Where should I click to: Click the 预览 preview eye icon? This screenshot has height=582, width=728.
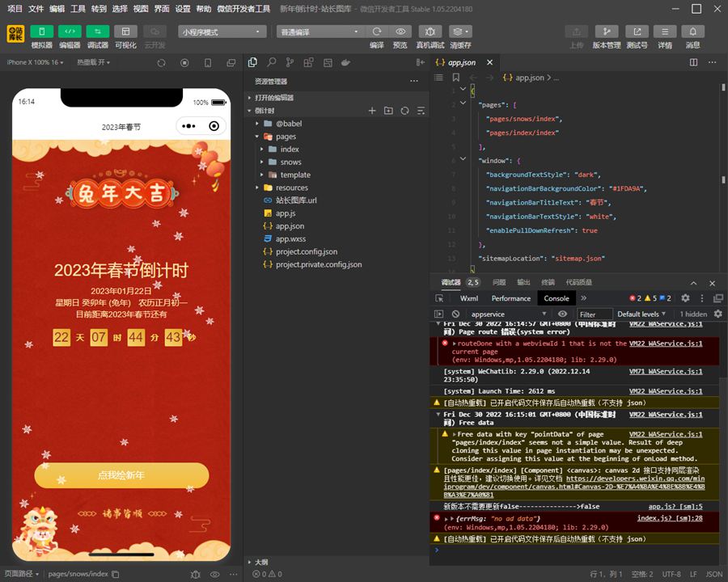(x=400, y=32)
